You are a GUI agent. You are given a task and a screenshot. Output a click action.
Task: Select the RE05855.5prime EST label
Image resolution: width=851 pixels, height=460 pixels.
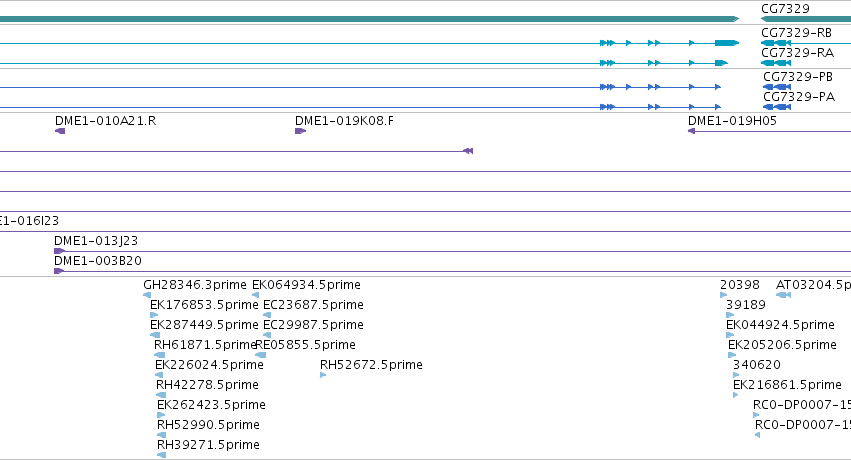tap(306, 345)
